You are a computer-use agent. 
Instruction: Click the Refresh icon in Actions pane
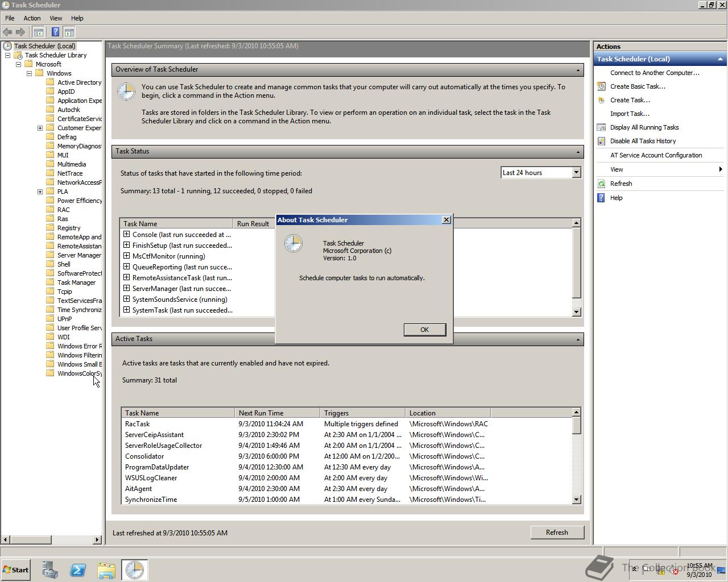pos(601,184)
